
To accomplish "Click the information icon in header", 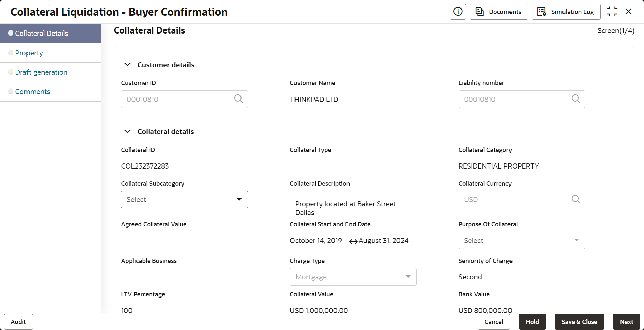I will (458, 12).
